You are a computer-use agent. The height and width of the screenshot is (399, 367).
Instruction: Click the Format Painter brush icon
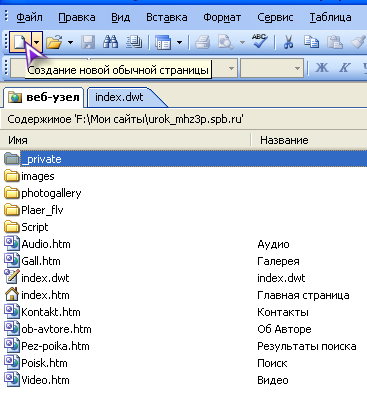(x=359, y=42)
